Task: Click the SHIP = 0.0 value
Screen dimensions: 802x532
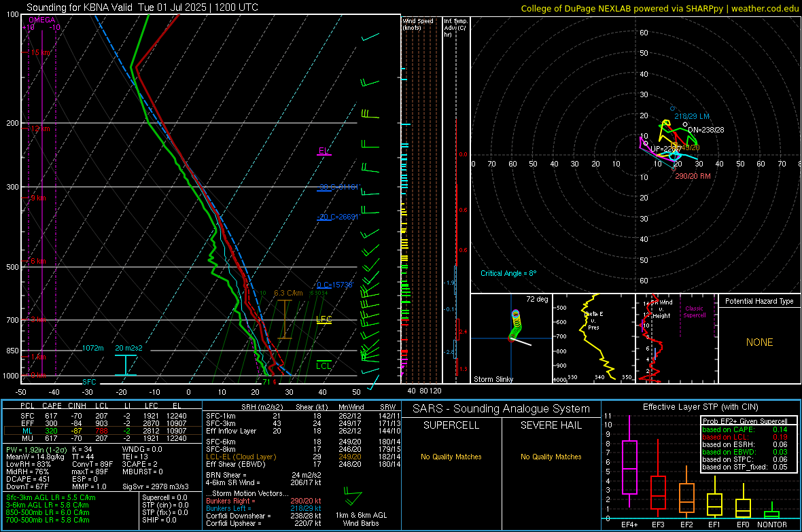Action: (159, 520)
